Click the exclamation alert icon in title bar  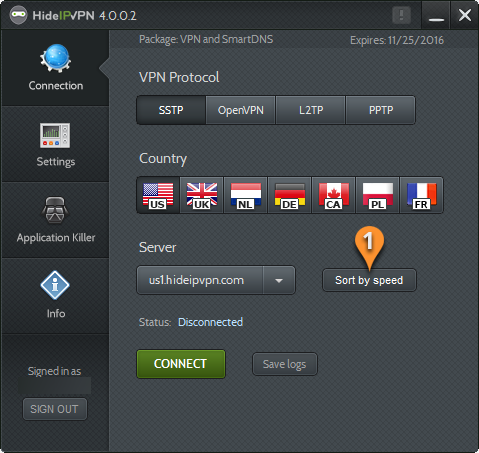(401, 15)
